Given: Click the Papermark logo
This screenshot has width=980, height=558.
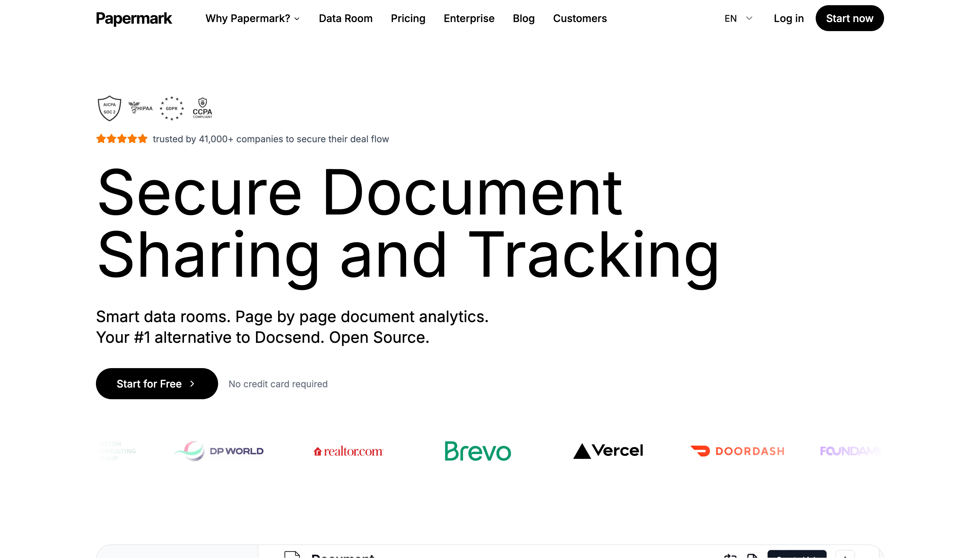Looking at the screenshot, I should pyautogui.click(x=134, y=18).
